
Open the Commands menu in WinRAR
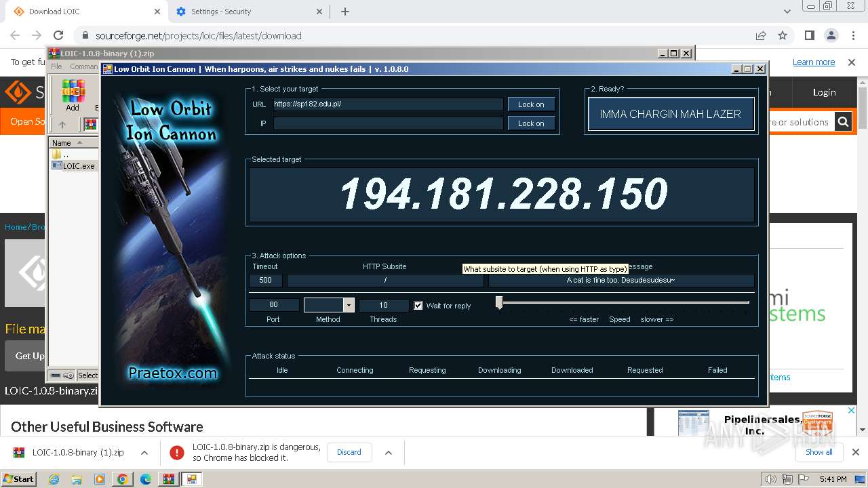(83, 66)
